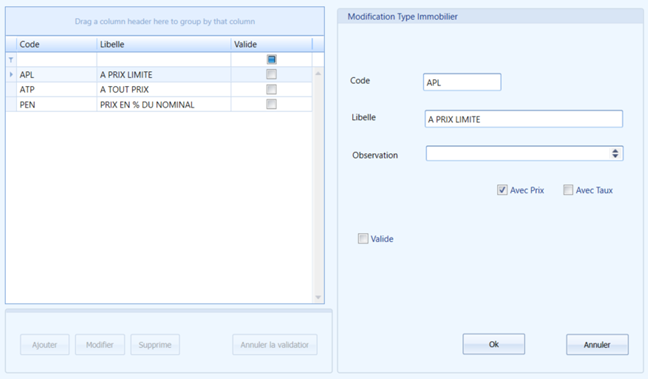
Task: Toggle Valide checkbox for PEN row
Action: [x=272, y=104]
